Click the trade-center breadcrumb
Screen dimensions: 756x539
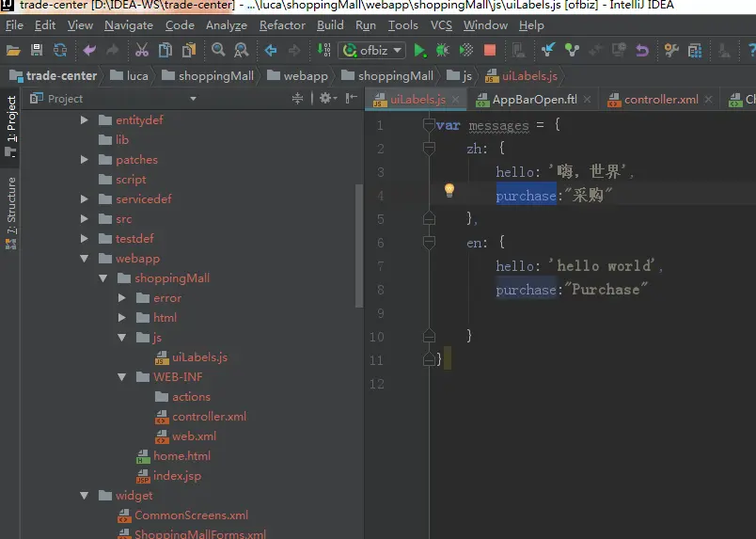(x=53, y=76)
